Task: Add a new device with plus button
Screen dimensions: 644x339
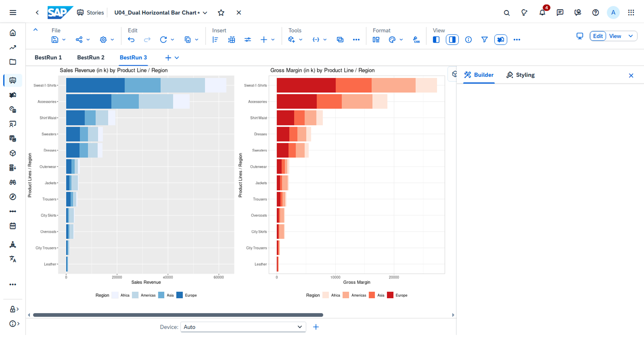Action: point(316,327)
